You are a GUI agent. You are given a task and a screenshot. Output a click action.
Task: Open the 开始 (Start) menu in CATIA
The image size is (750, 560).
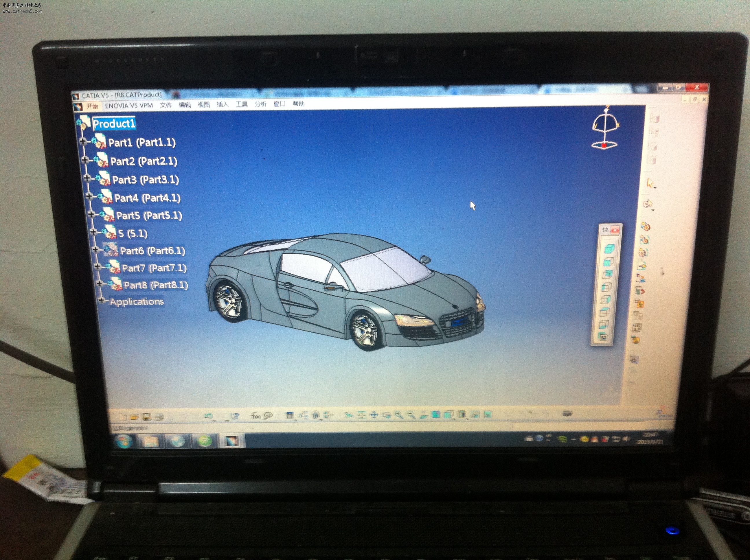pos(92,106)
